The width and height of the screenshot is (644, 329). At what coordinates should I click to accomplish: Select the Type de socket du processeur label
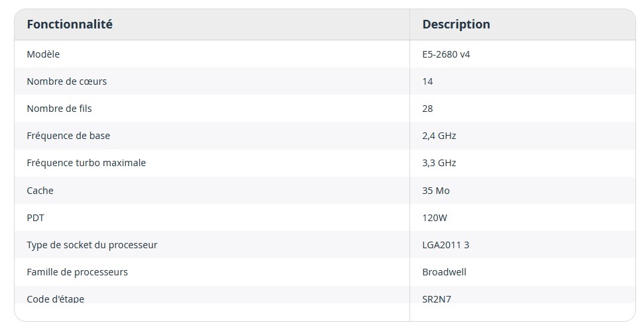coord(92,245)
